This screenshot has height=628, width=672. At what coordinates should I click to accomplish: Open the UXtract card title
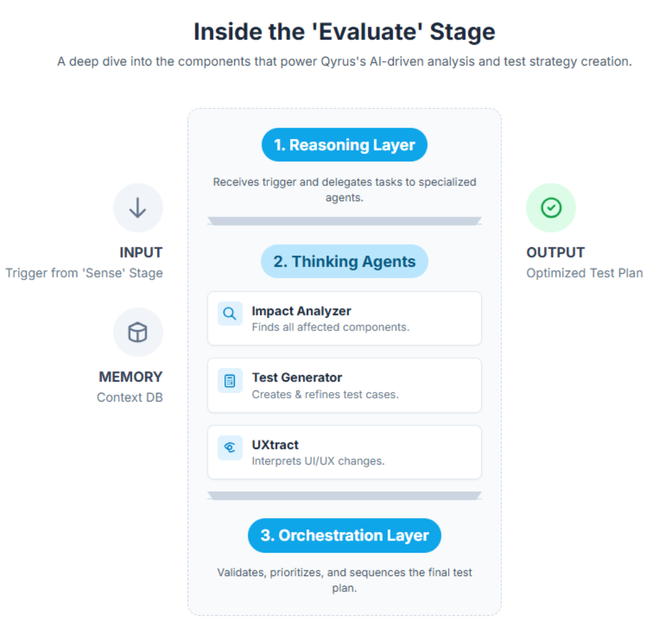(x=275, y=445)
